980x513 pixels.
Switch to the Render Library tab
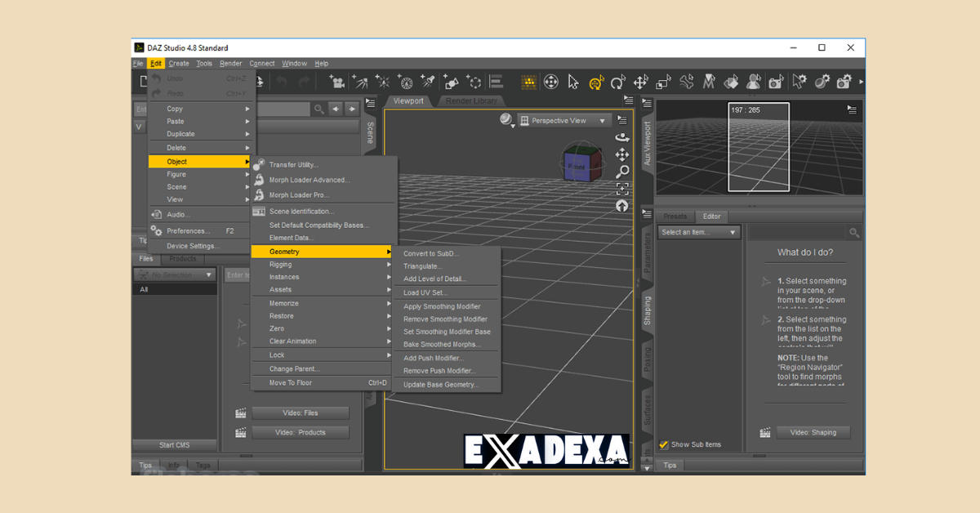click(x=471, y=100)
